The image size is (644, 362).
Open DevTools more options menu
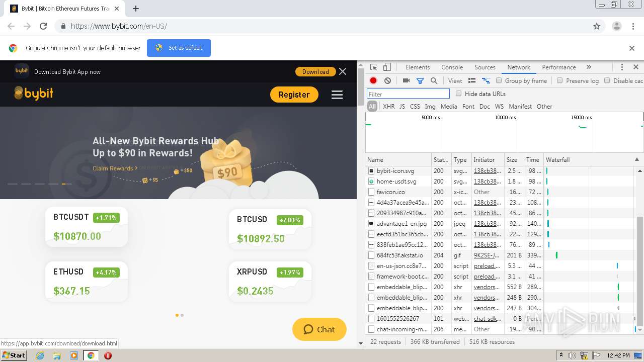[622, 67]
